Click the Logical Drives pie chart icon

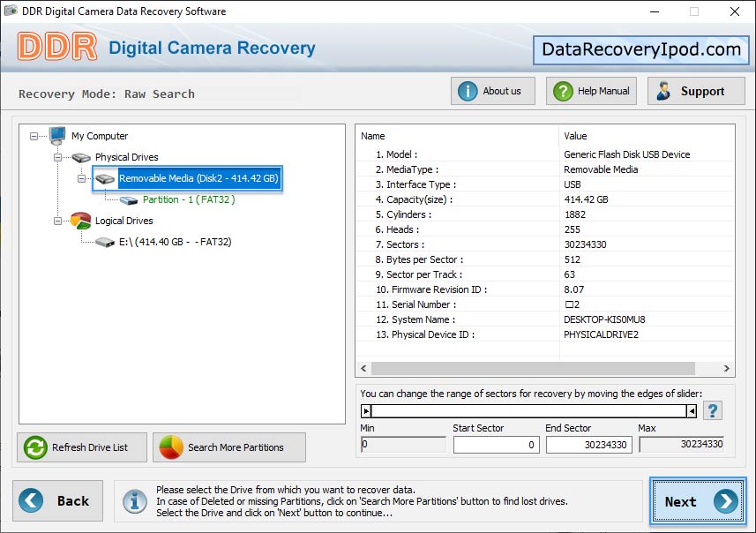80,221
